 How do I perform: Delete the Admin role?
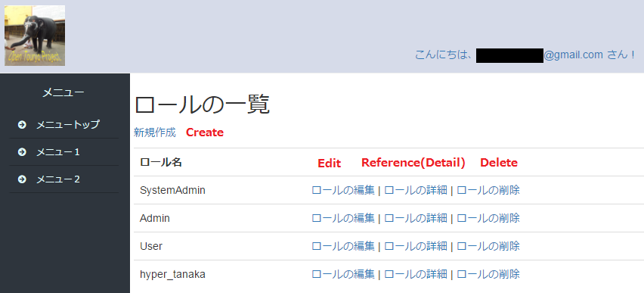click(488, 218)
